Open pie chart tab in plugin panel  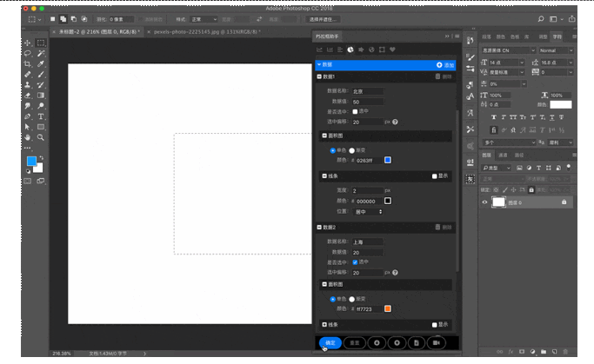click(350, 50)
